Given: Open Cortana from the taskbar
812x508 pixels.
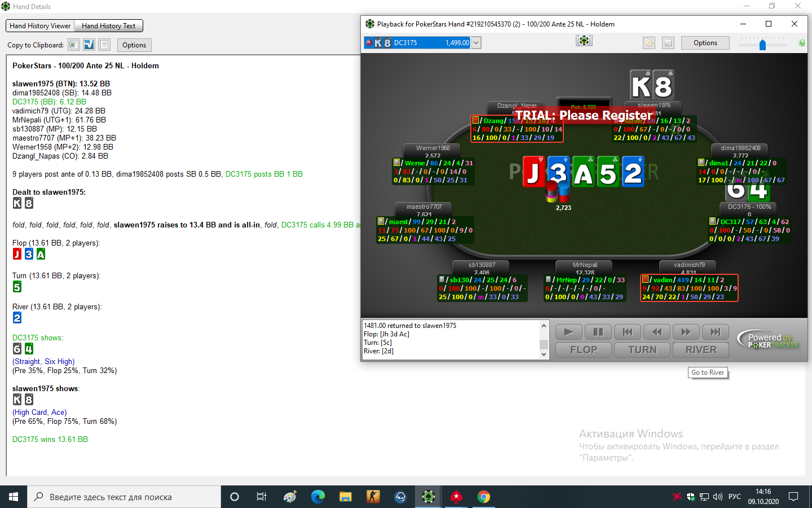Looking at the screenshot, I should 235,497.
